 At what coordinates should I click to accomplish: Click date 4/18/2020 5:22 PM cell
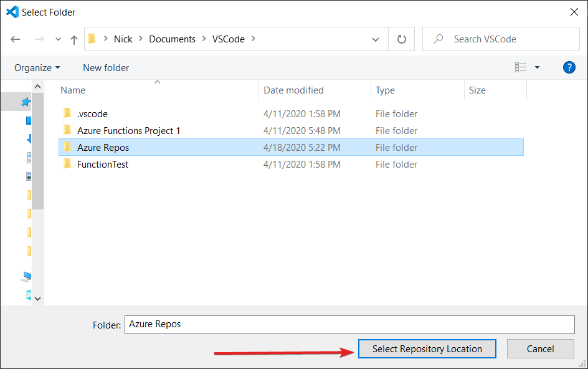[302, 148]
